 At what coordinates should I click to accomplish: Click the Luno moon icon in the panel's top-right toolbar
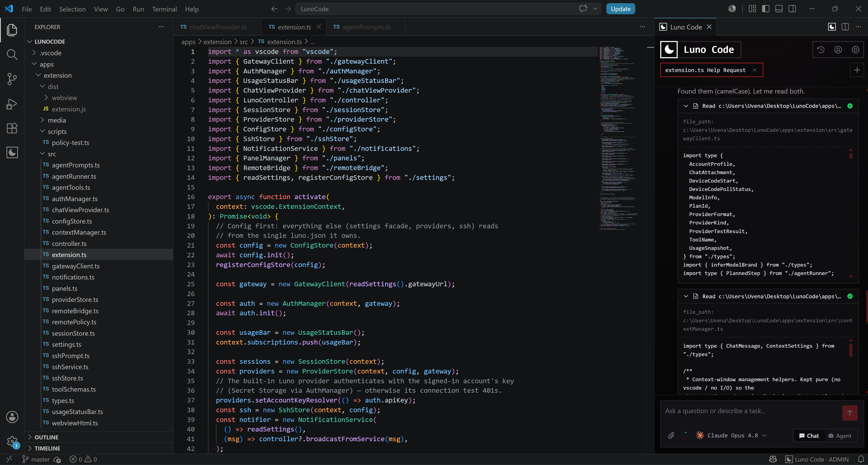pyautogui.click(x=832, y=27)
